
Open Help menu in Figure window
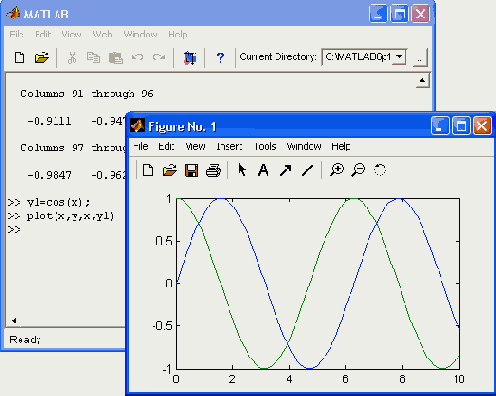[x=340, y=146]
